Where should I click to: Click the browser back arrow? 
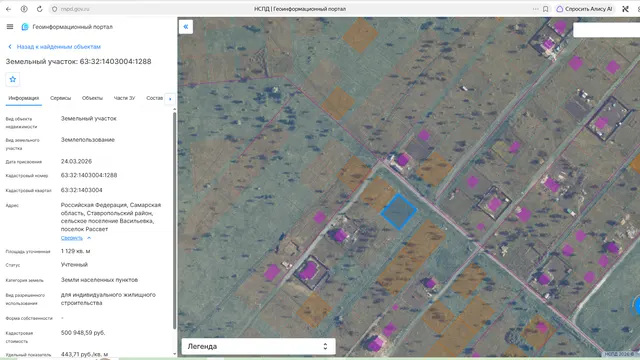tap(9, 9)
